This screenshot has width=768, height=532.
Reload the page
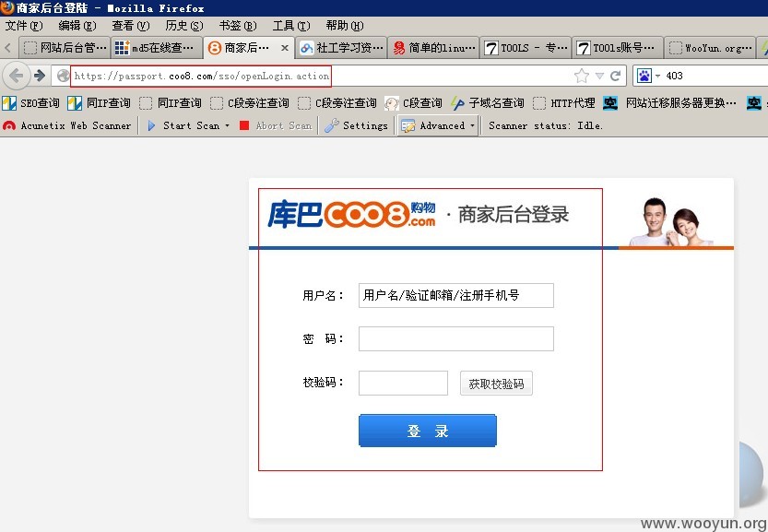[616, 76]
